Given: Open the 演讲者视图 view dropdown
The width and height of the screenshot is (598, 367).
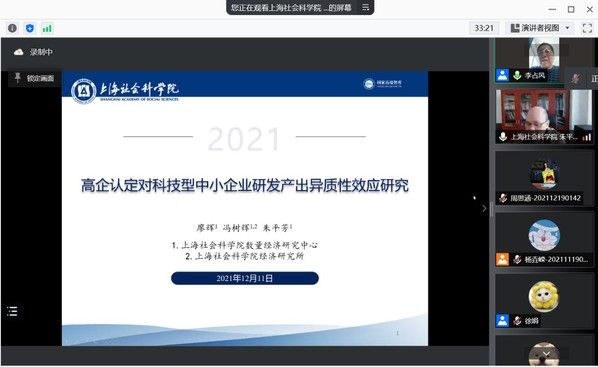Looking at the screenshot, I should pos(540,28).
